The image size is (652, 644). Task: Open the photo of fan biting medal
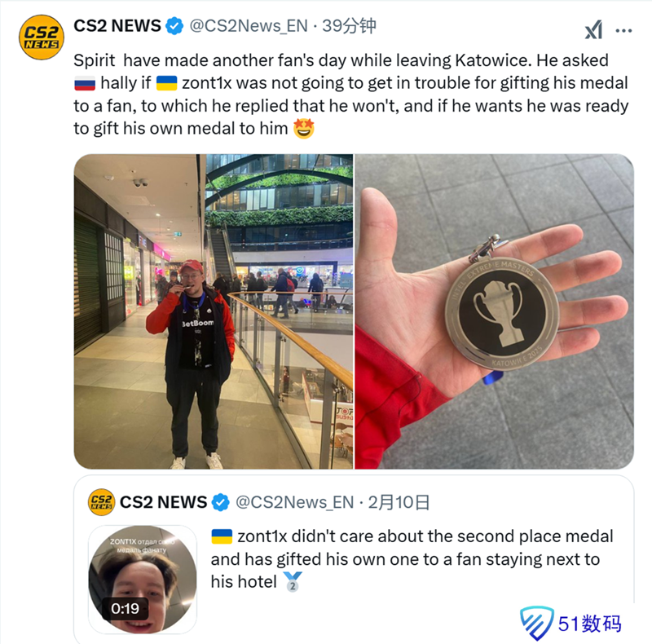[x=214, y=311]
